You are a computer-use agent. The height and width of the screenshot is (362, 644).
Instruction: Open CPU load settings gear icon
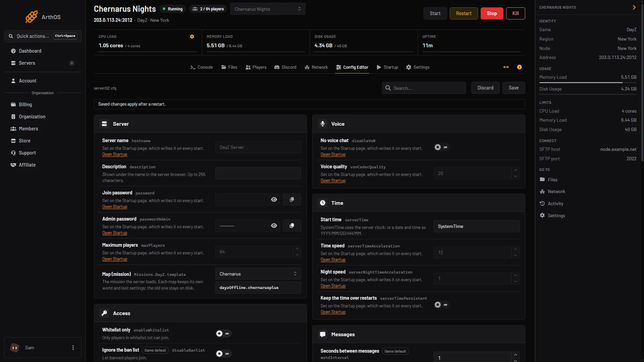tap(192, 37)
